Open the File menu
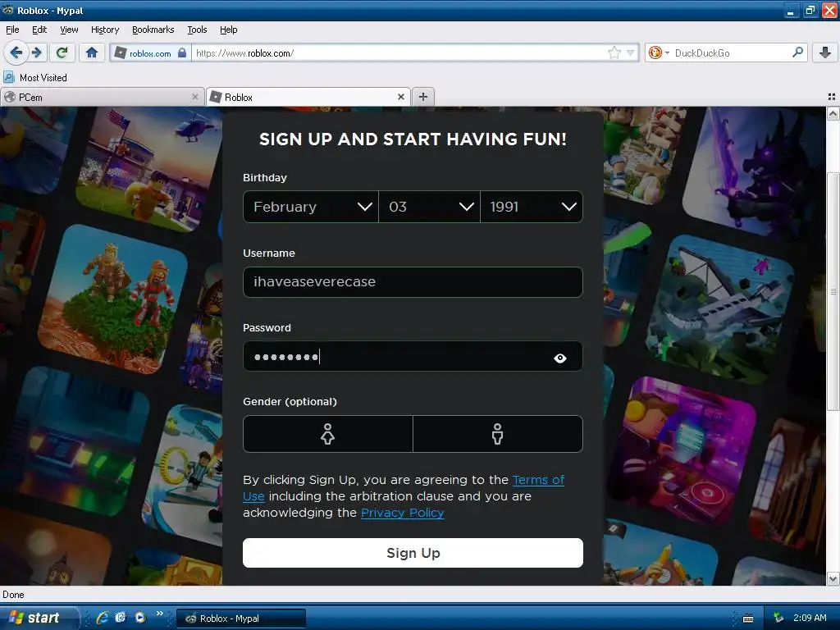This screenshot has width=840, height=630. [x=12, y=30]
